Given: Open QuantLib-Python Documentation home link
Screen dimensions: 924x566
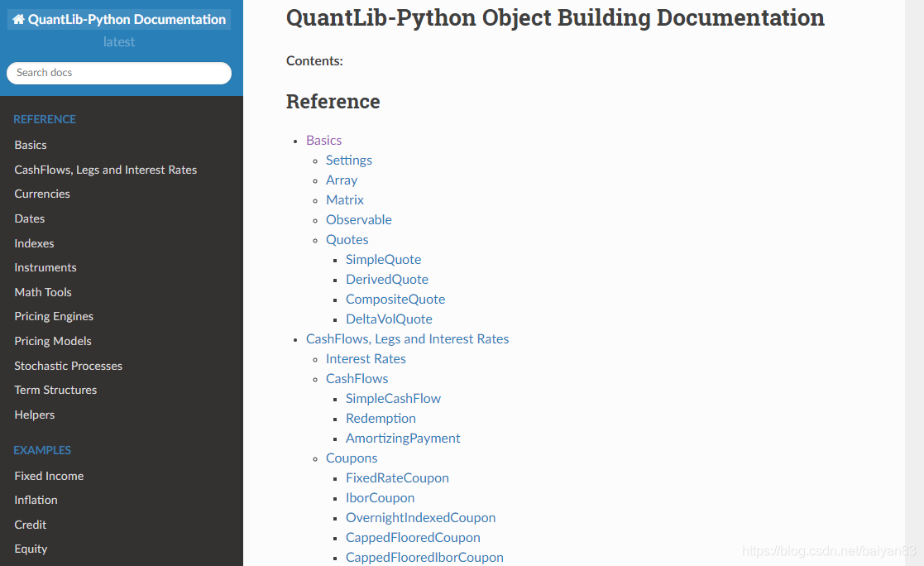Looking at the screenshot, I should (x=119, y=20).
